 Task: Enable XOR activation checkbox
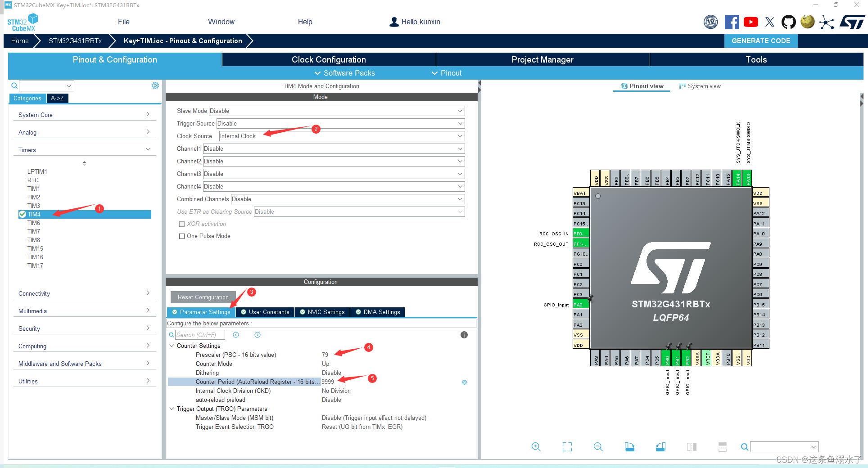tap(182, 224)
